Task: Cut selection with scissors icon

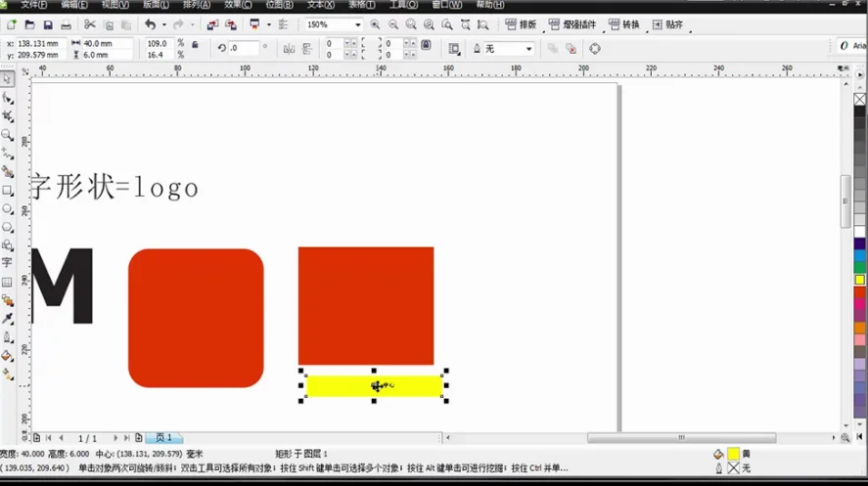Action: click(x=90, y=24)
